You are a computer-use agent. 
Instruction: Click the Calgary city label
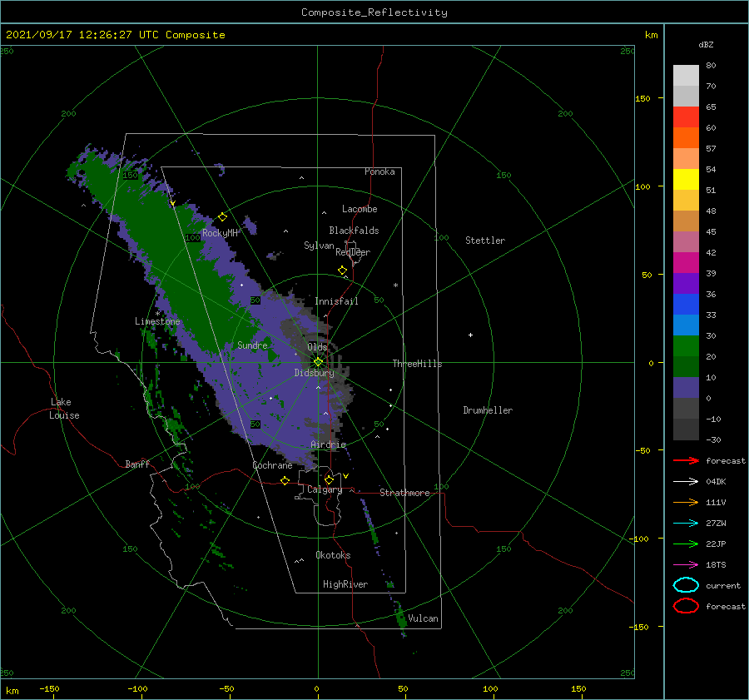pyautogui.click(x=325, y=489)
